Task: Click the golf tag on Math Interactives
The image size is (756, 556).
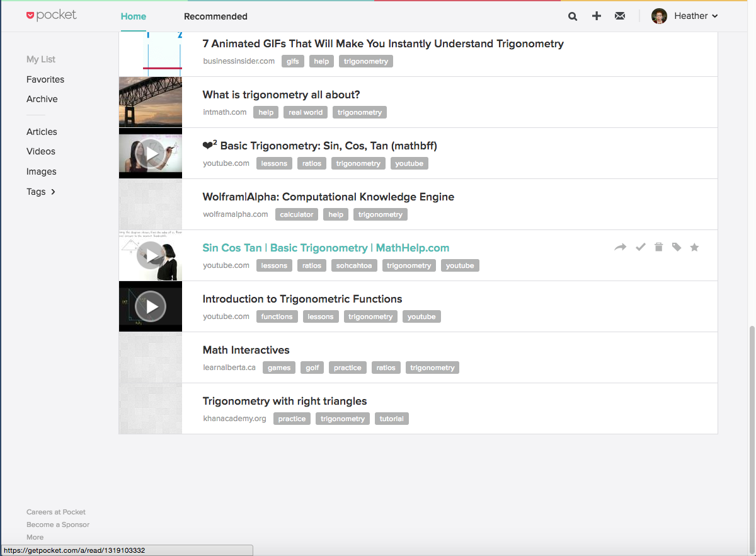Action: (312, 368)
